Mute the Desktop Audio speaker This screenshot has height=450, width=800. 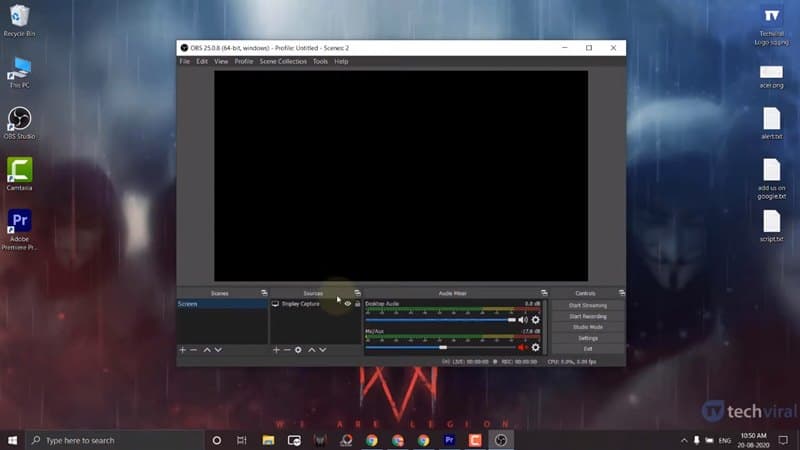522,320
